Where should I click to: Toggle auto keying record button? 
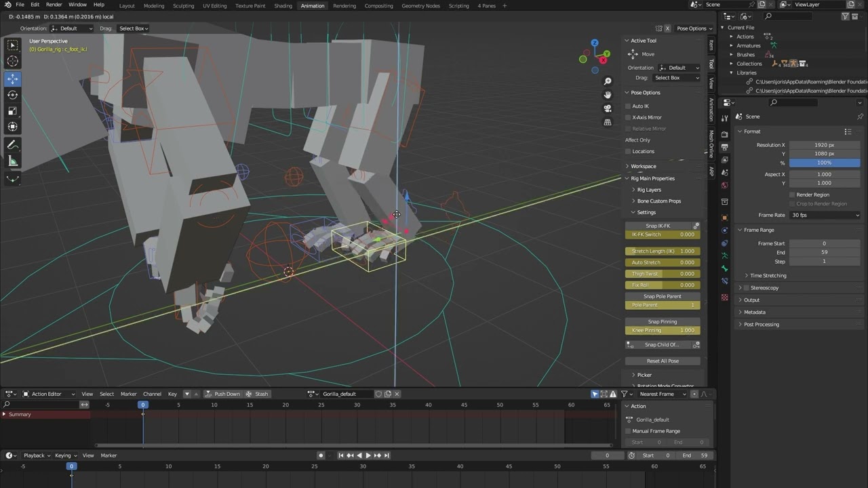click(x=321, y=455)
